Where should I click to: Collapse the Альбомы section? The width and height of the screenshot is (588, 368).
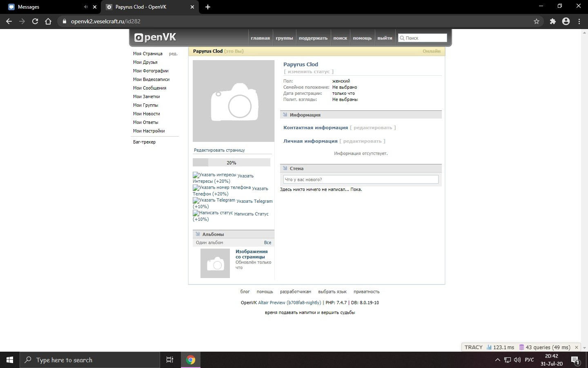pos(198,234)
